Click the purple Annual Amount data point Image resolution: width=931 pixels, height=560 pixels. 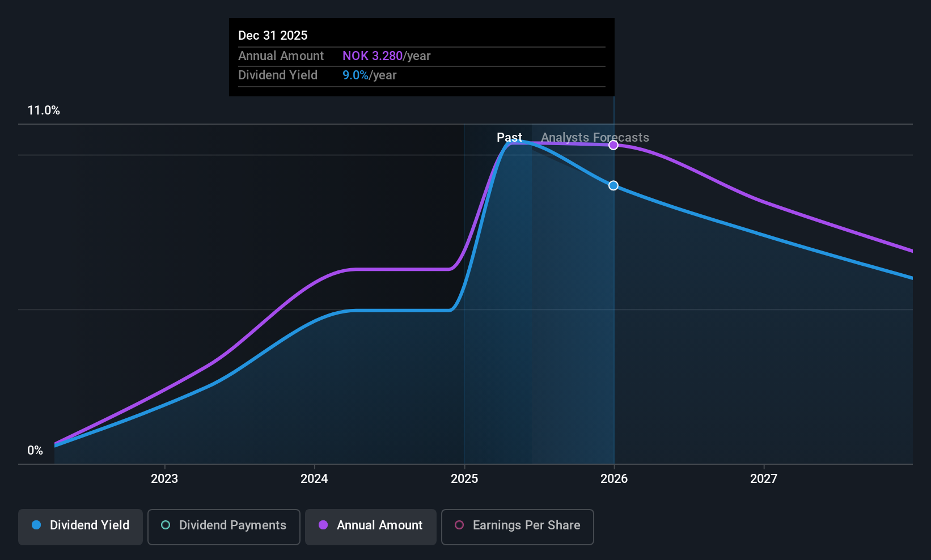coord(613,145)
